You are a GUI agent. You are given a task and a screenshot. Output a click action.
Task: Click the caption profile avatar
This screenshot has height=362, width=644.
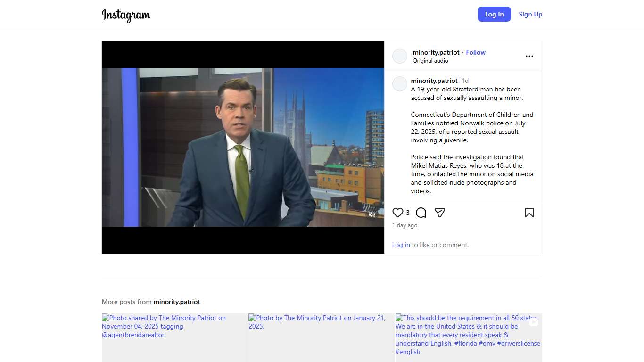pyautogui.click(x=400, y=84)
